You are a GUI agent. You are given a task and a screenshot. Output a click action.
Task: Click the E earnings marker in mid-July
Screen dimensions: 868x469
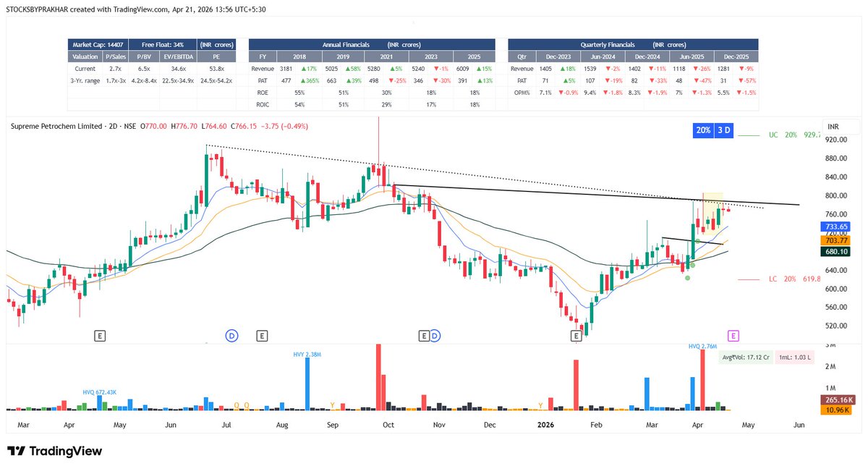[262, 335]
